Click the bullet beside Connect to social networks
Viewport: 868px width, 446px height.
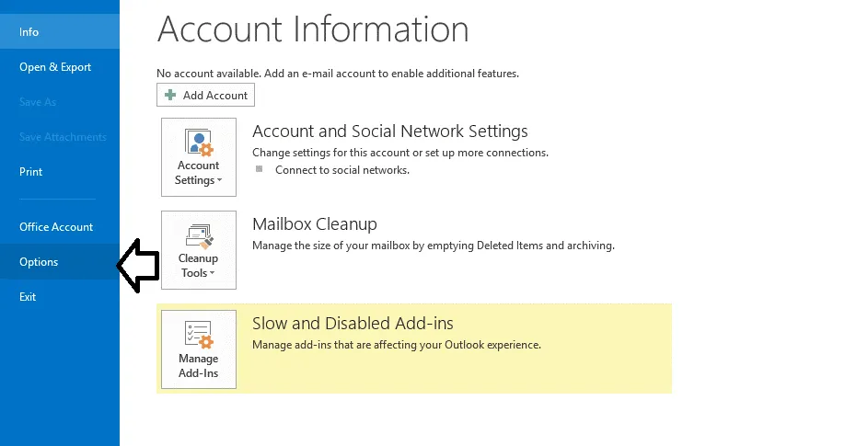click(259, 169)
